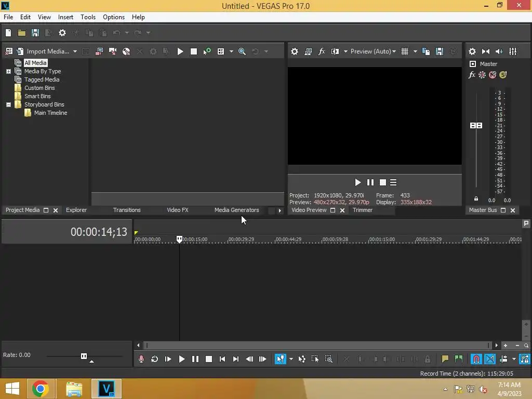
Task: Open Views dropdown arrow in Project Media
Action: tap(231, 51)
